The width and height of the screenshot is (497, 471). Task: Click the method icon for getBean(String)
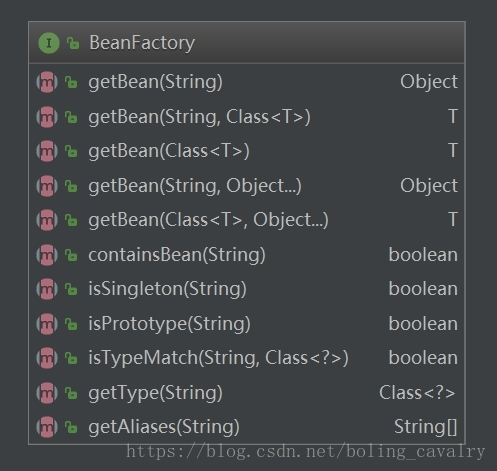pyautogui.click(x=47, y=82)
